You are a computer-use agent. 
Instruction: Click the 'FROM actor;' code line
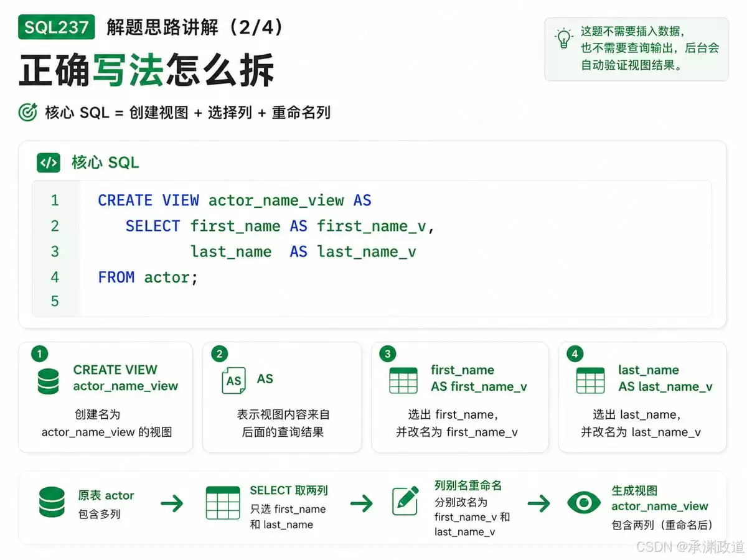[x=148, y=278]
